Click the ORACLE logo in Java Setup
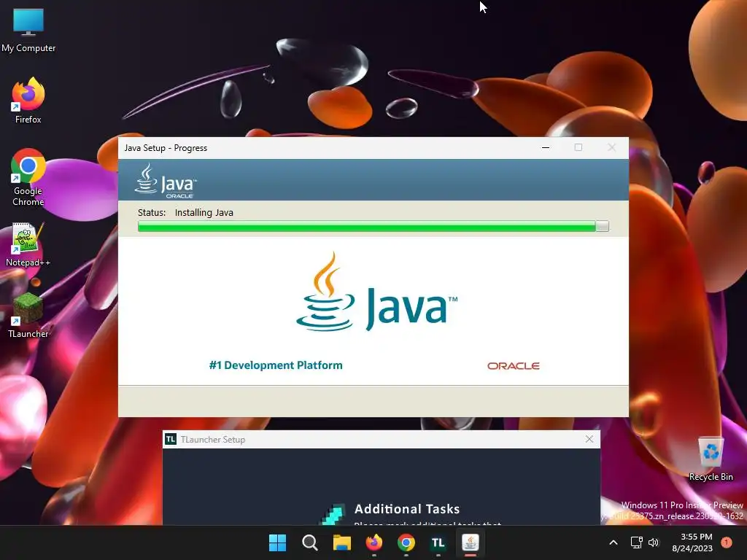This screenshot has height=560, width=747. click(x=513, y=366)
